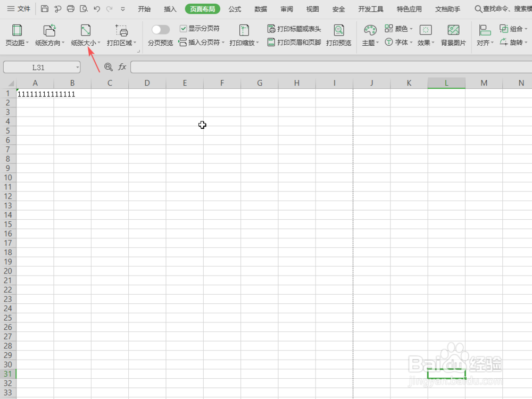
Task: Select row 31 header
Action: point(8,374)
